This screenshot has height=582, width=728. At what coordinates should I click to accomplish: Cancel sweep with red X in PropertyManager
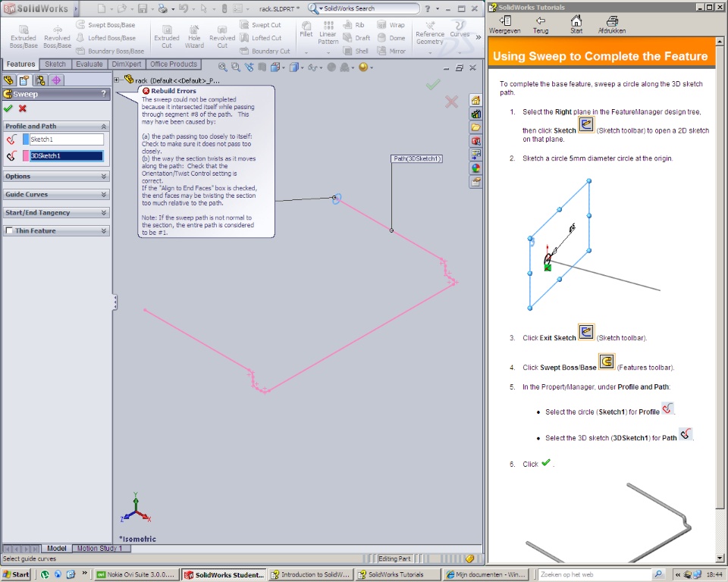[x=22, y=108]
